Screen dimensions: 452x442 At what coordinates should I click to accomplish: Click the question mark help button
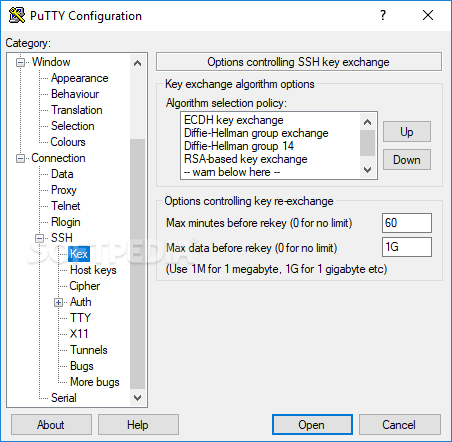point(383,15)
